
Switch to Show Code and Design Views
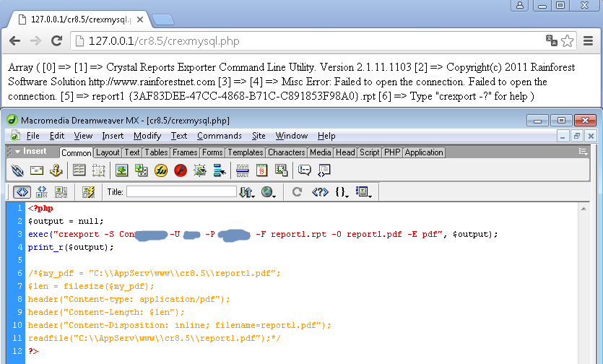tap(42, 191)
